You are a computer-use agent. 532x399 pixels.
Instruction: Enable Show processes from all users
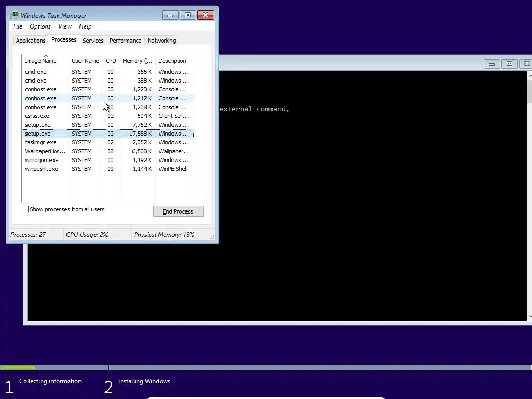[x=25, y=209]
